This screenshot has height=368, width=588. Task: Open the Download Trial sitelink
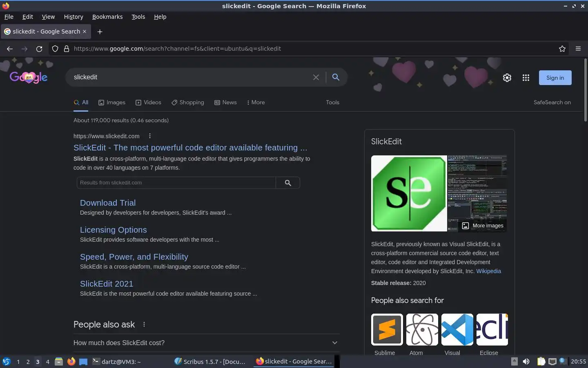click(x=108, y=203)
